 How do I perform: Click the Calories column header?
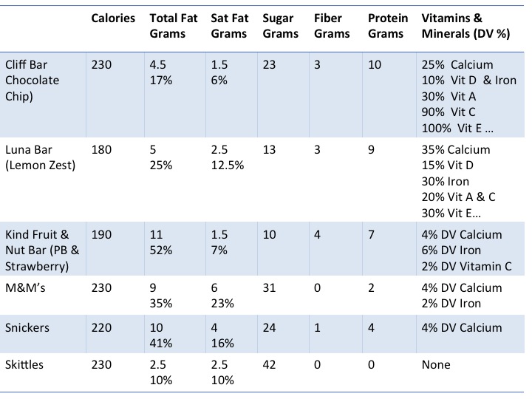[x=113, y=18]
